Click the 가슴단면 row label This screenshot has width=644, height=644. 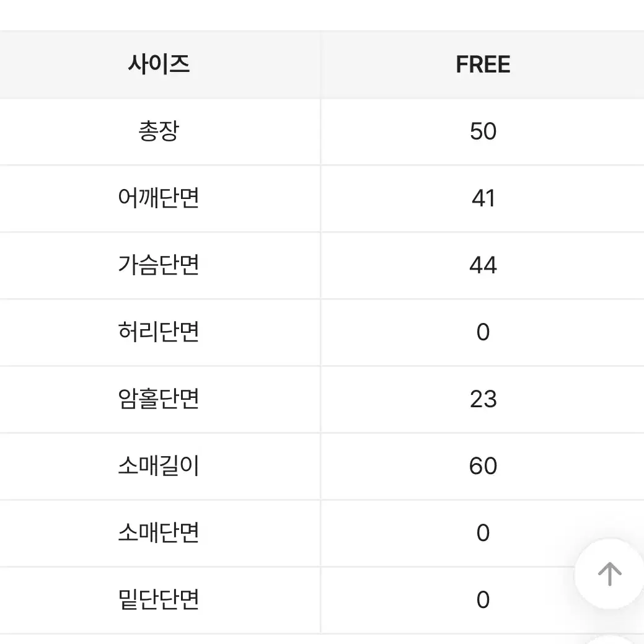(x=159, y=265)
